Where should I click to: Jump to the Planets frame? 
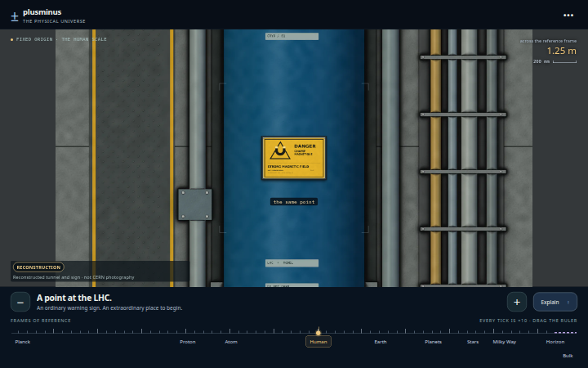tap(433, 342)
